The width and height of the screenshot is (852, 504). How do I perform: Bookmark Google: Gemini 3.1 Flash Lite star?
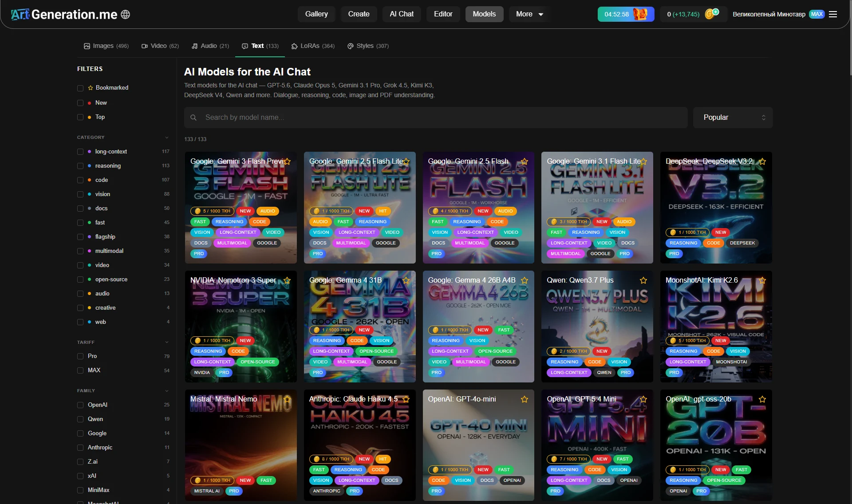(643, 161)
